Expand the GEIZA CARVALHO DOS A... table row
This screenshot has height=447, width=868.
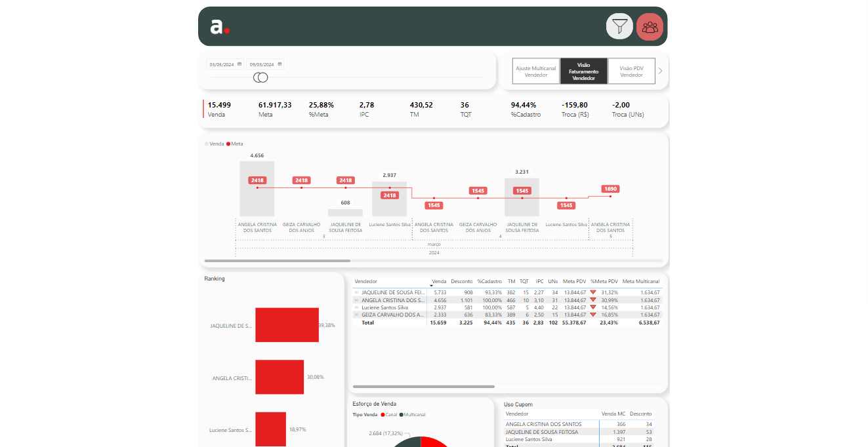pos(356,315)
